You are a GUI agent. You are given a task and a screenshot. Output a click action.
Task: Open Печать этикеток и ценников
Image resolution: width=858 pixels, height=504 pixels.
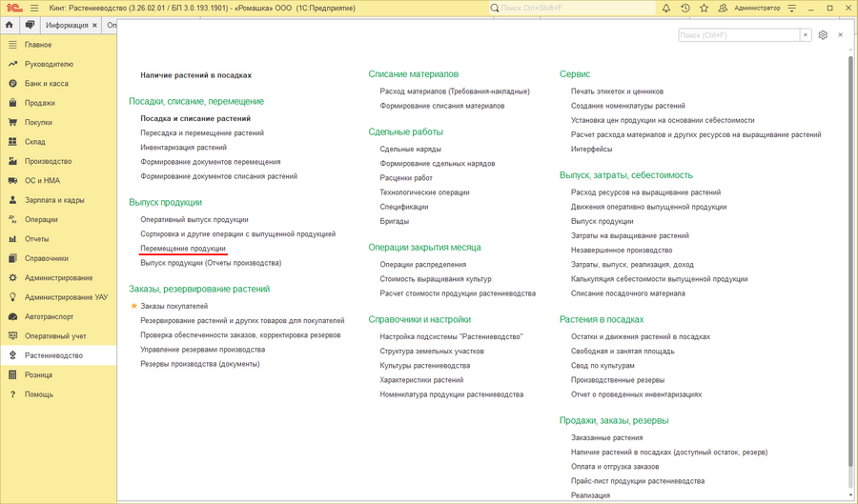click(617, 91)
